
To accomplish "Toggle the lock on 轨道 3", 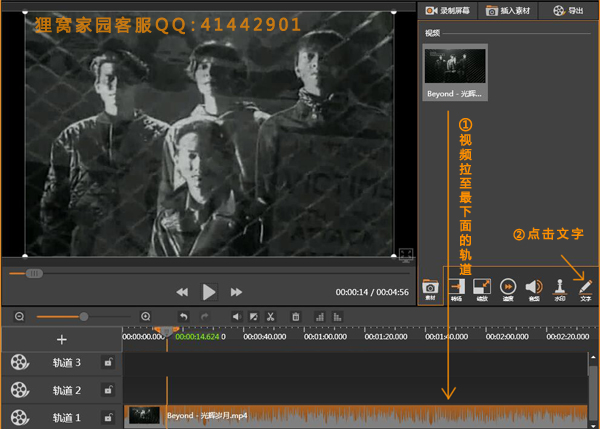I will [x=107, y=363].
